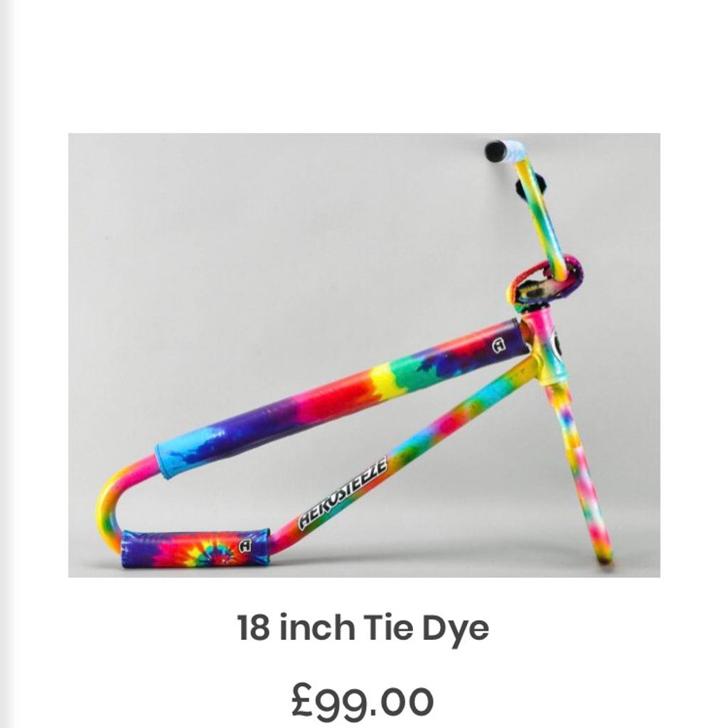This screenshot has height=728, width=728.
Task: Select the £99.00 price text
Action: click(x=363, y=700)
